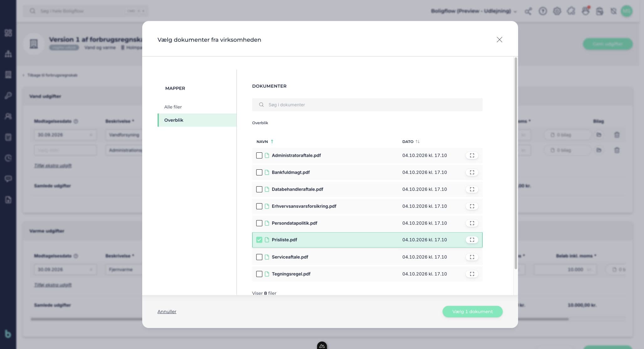Click the Persondatapolitik.pdf file name

coord(294,223)
